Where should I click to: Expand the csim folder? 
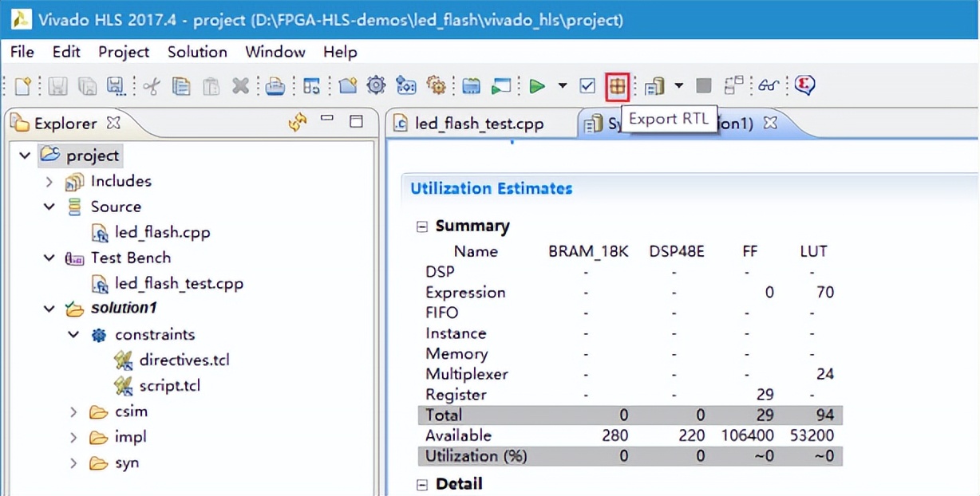(74, 412)
